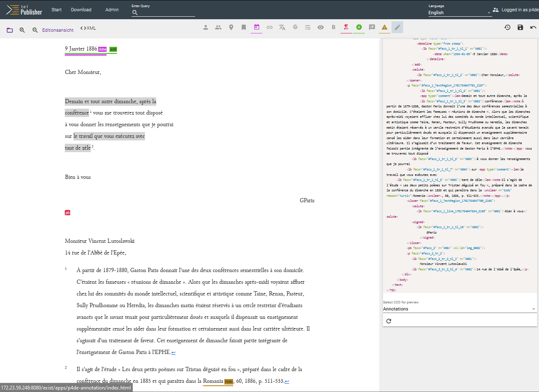
Task: Open the Download menu
Action: click(x=81, y=9)
